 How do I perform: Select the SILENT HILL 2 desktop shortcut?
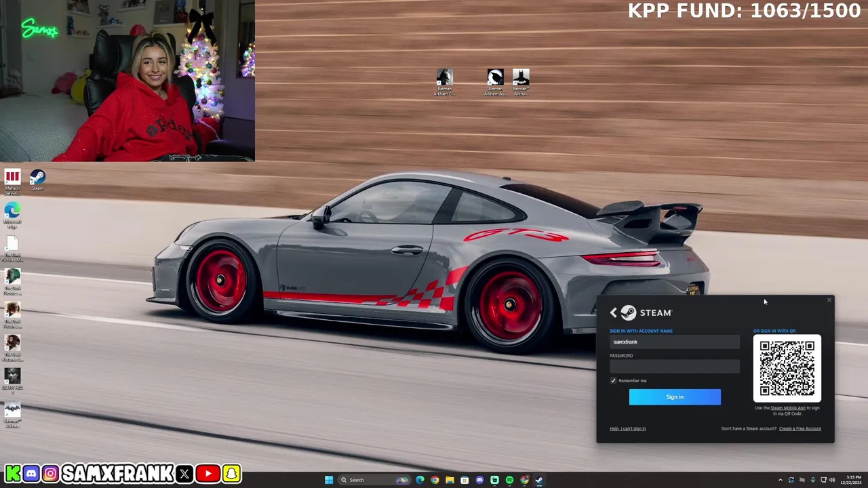12,381
